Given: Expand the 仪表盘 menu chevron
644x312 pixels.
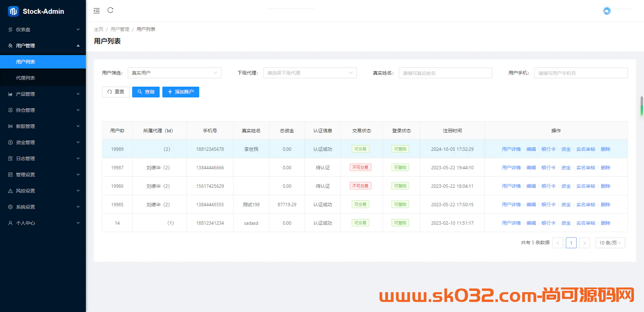Looking at the screenshot, I should pyautogui.click(x=78, y=30).
